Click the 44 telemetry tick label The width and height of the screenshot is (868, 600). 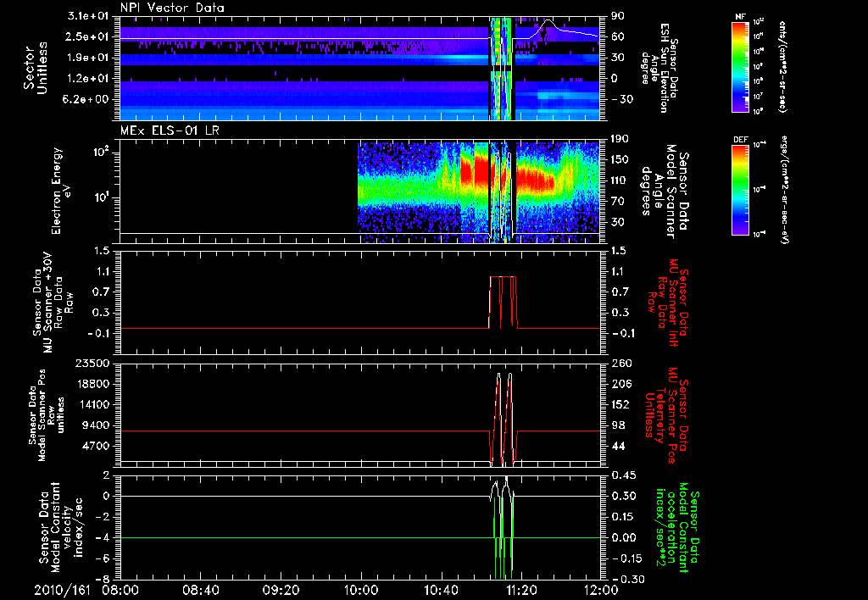(619, 446)
